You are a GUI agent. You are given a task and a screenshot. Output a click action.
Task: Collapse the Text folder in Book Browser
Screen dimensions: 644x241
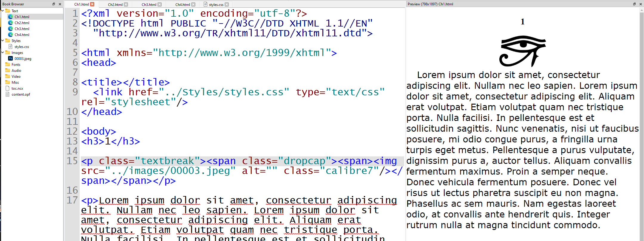3,11
